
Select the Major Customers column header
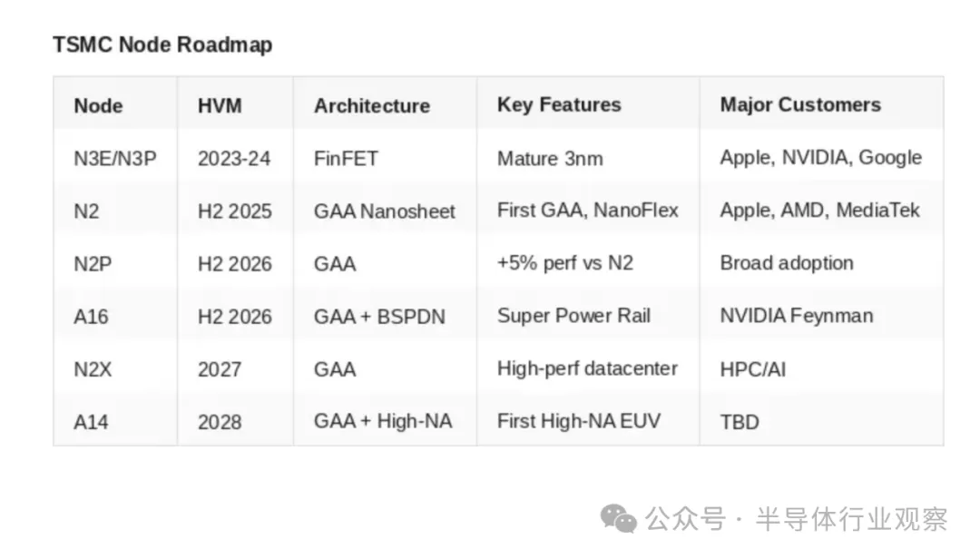tap(800, 104)
